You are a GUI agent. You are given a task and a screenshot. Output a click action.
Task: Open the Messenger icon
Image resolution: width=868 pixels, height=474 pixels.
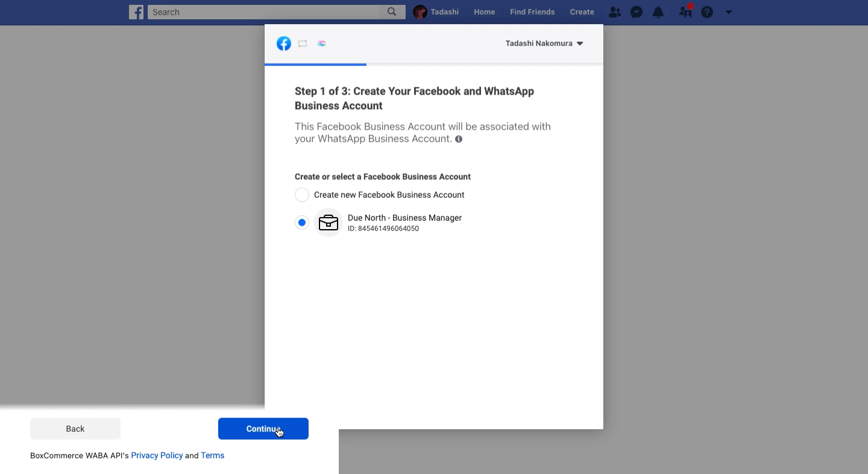(x=637, y=12)
